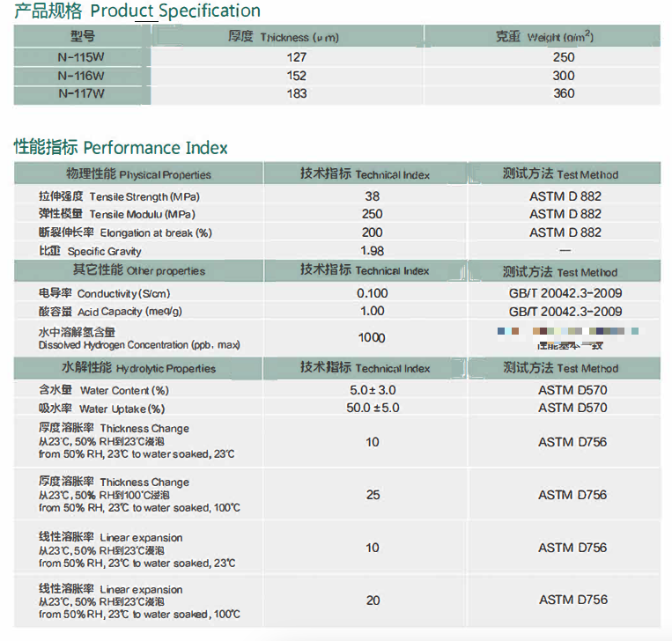Select the N-115W model cell
The width and height of the screenshot is (672, 641).
[81, 57]
